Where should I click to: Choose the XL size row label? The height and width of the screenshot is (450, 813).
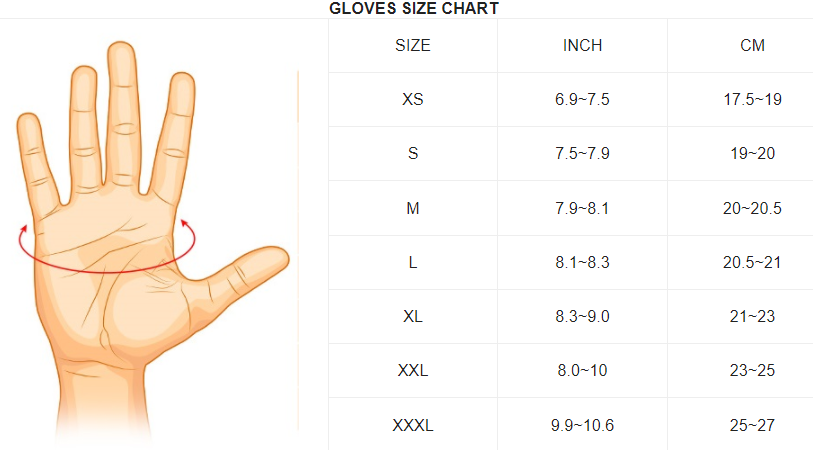(413, 317)
